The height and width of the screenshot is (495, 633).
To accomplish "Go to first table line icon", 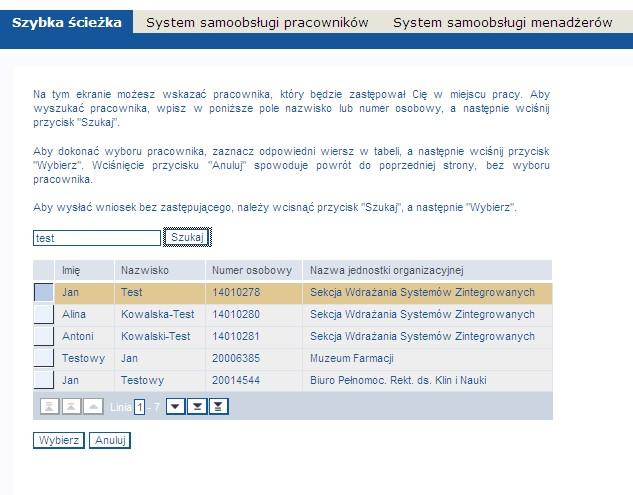I will 50,407.
